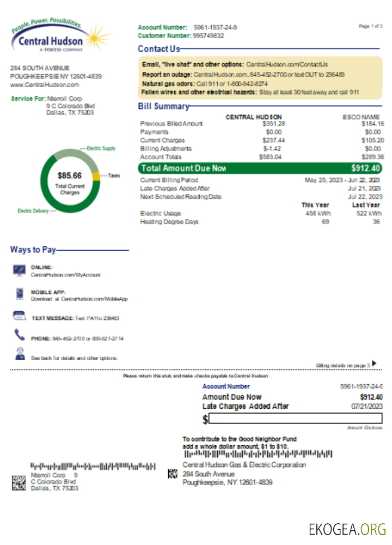Click the mobile app phone icon
Image resolution: width=392 pixels, height=545 pixels.
pyautogui.click(x=20, y=294)
